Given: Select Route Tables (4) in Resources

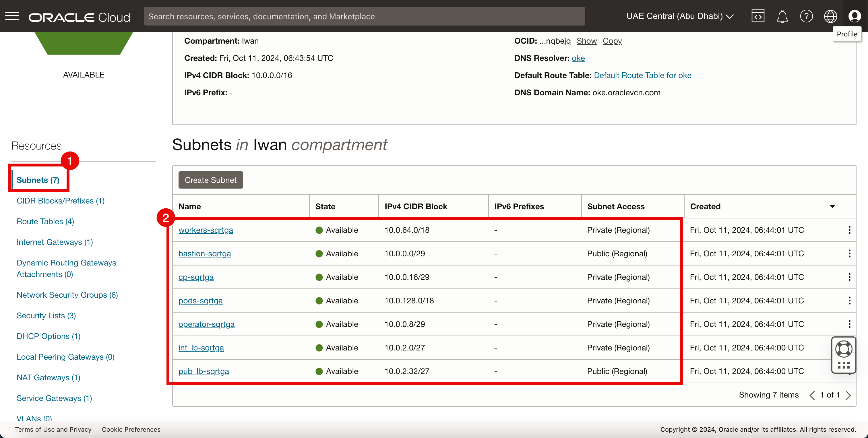Looking at the screenshot, I should pyautogui.click(x=45, y=221).
